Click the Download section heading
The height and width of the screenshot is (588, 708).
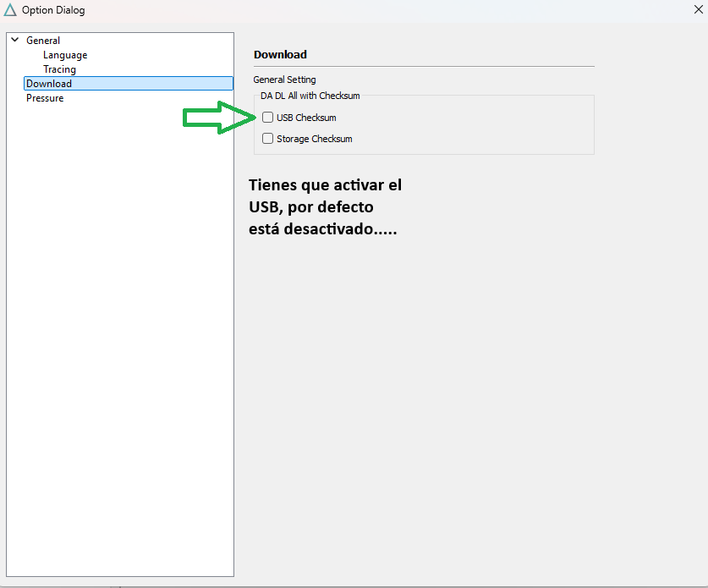coord(280,55)
